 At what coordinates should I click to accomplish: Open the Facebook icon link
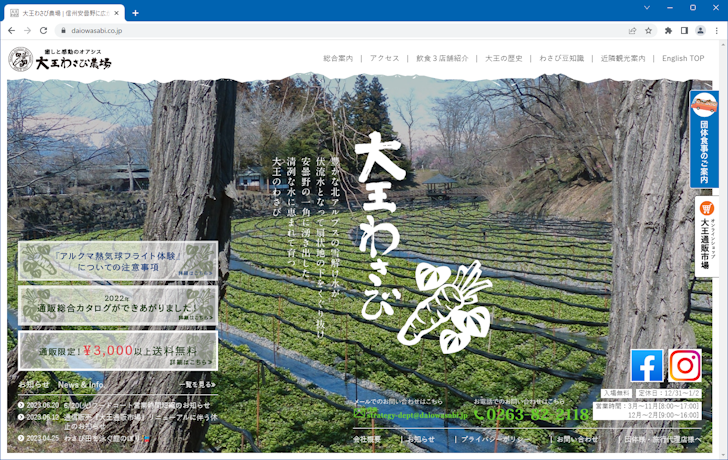click(647, 365)
